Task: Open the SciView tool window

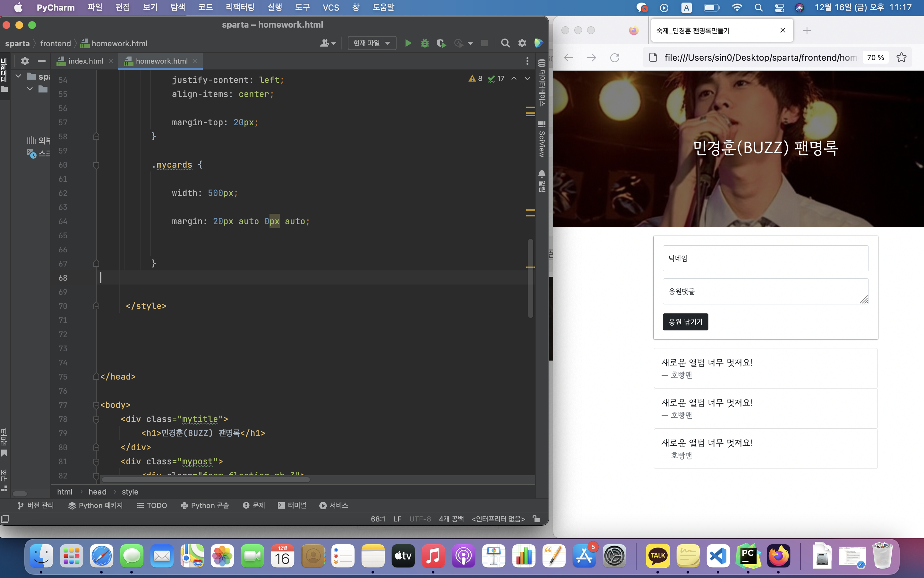Action: [542, 139]
